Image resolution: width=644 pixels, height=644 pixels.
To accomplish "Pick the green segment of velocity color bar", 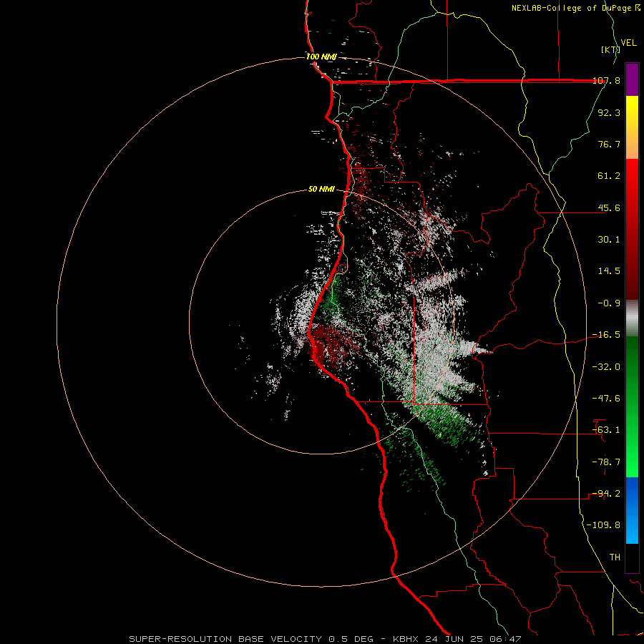I will tap(632, 406).
